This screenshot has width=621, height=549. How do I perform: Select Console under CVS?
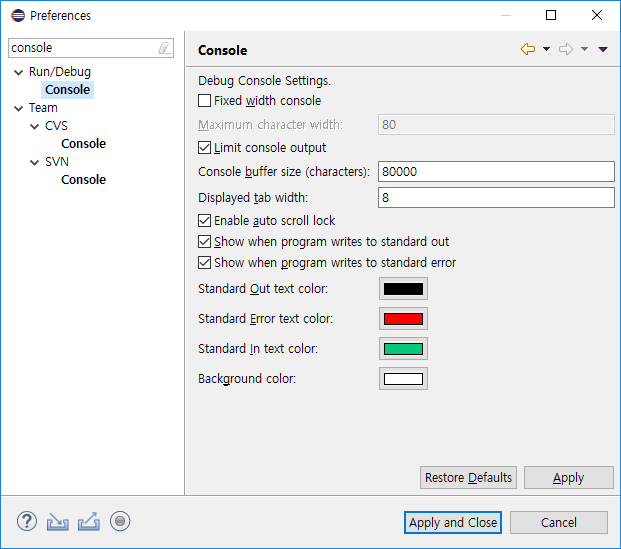pyautogui.click(x=84, y=144)
